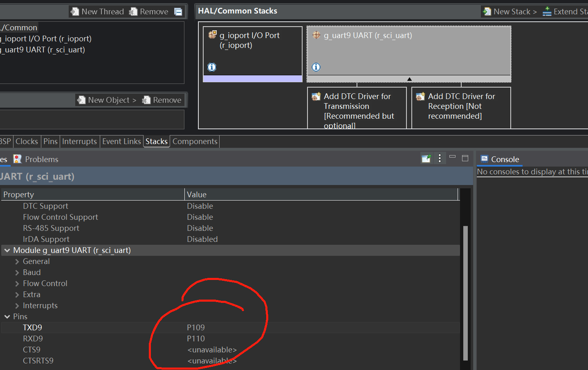Click the Add DTC Driver for Reception icon
Screen dimensions: 588x370
coord(420,97)
